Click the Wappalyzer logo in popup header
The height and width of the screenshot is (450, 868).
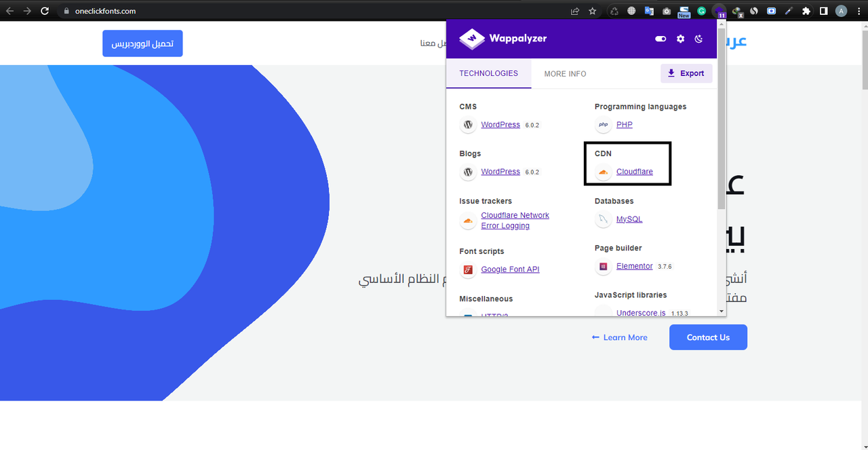click(503, 39)
